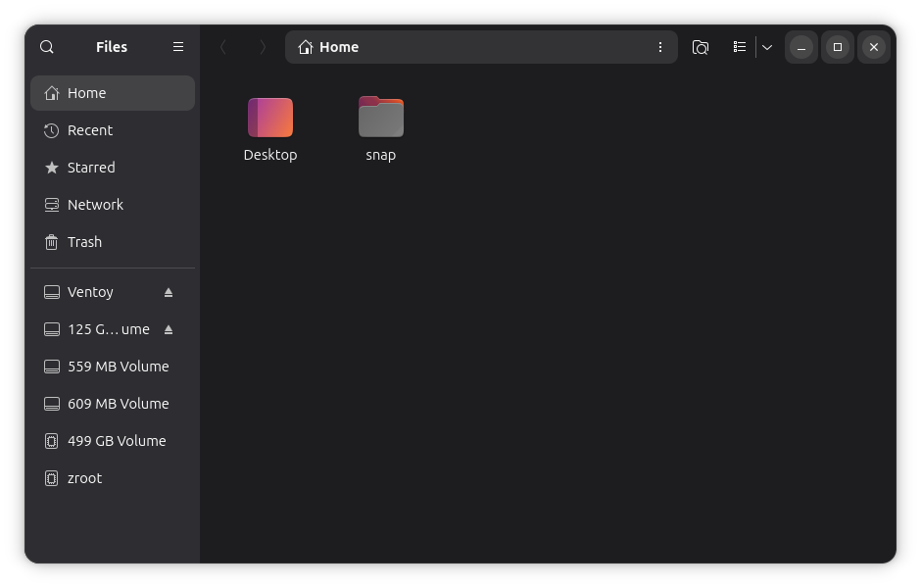Click the search everywhere folder icon

[701, 47]
